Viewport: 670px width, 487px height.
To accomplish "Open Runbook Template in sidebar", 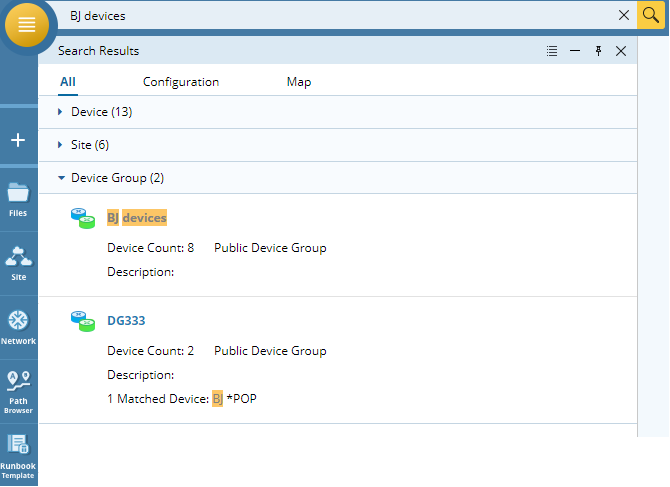I will tap(18, 455).
